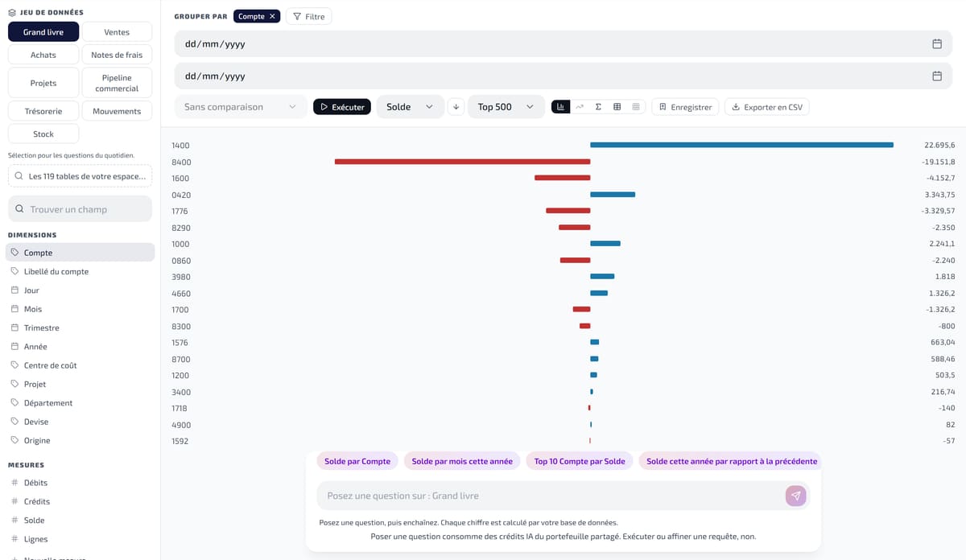Send the question with paper plane icon
This screenshot has height=560, width=966.
tap(795, 496)
